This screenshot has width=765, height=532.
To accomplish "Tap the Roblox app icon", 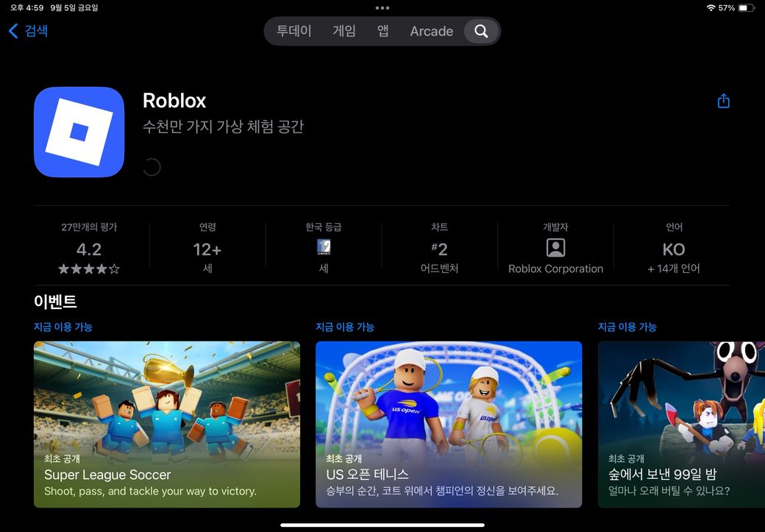I will 79,132.
